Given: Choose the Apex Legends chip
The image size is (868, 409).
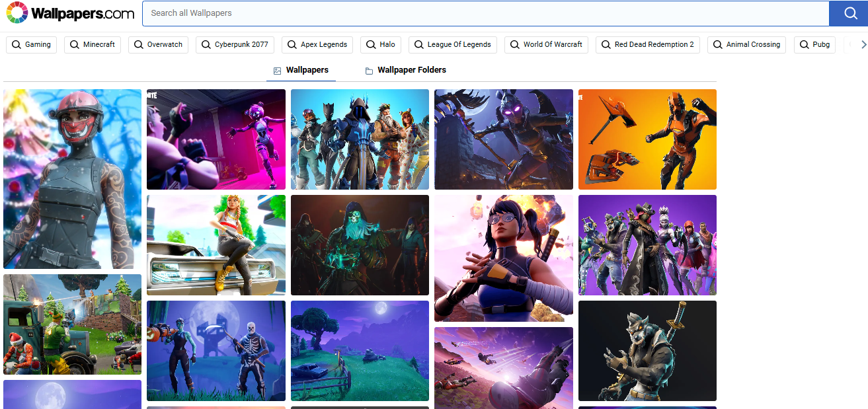Looking at the screenshot, I should pos(317,45).
